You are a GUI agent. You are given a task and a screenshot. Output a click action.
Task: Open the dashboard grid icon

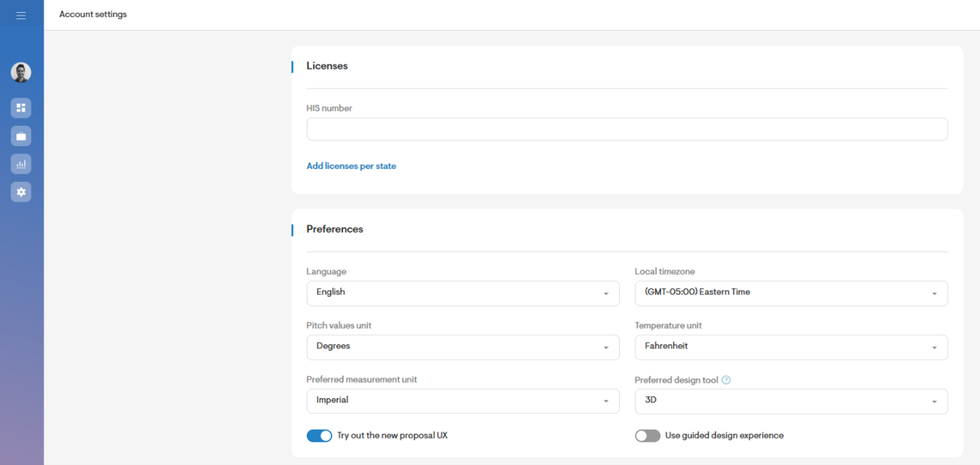[x=21, y=108]
